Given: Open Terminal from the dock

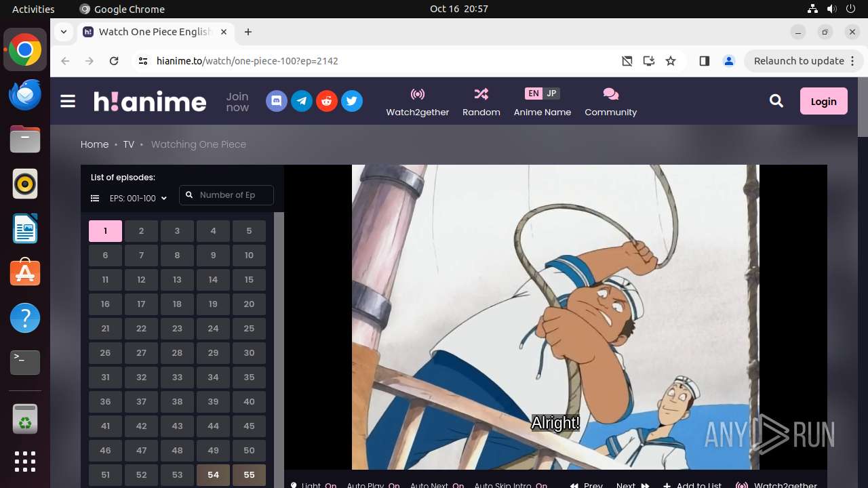Looking at the screenshot, I should click(x=25, y=363).
